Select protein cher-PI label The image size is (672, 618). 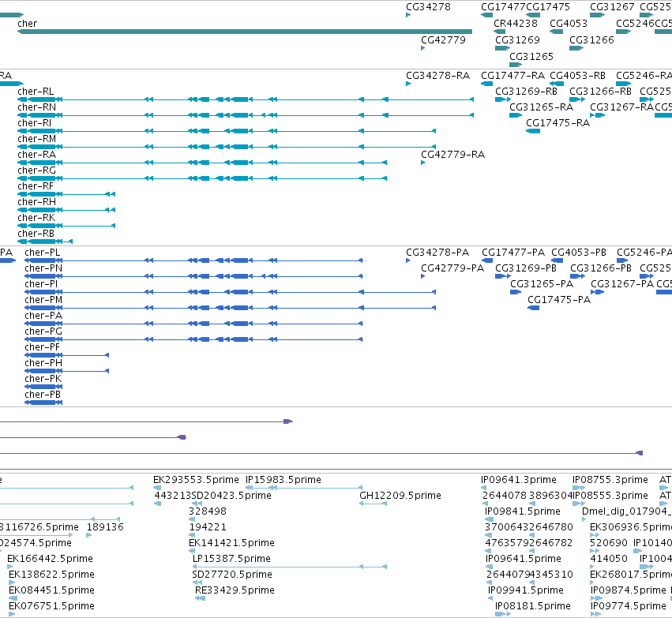point(41,284)
